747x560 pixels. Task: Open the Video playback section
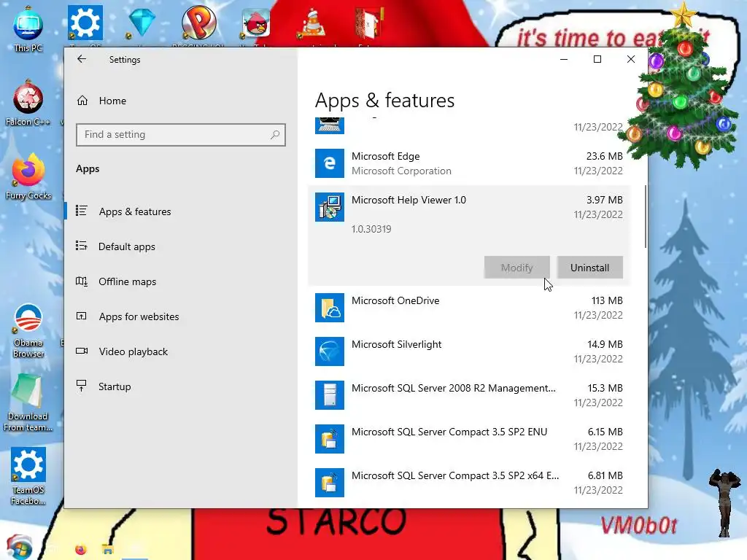133,351
